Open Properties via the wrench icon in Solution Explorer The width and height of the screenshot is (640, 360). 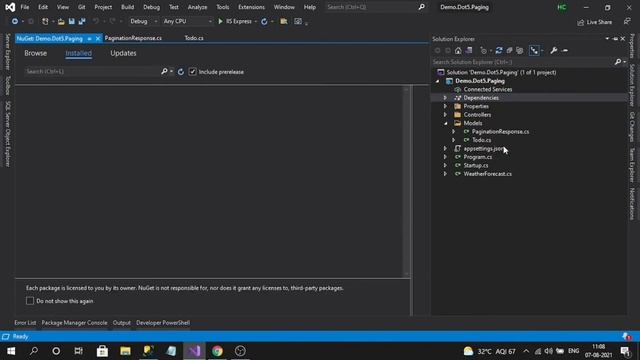point(553,51)
